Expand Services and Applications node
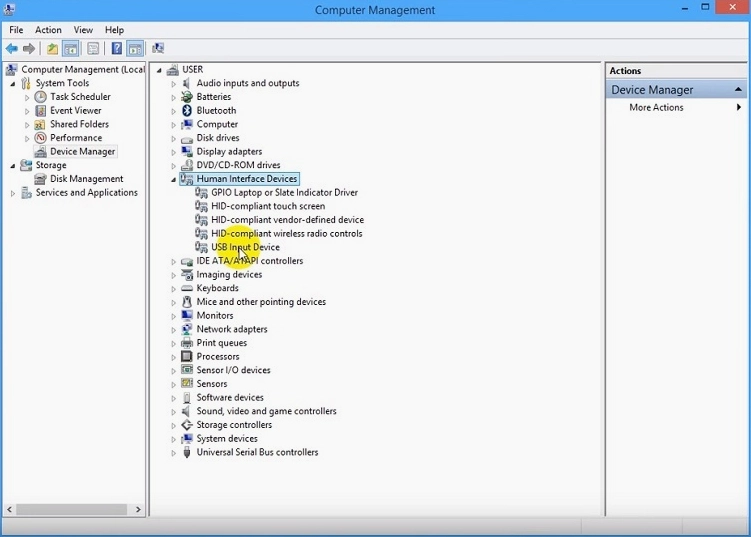The image size is (751, 537). pyautogui.click(x=13, y=194)
